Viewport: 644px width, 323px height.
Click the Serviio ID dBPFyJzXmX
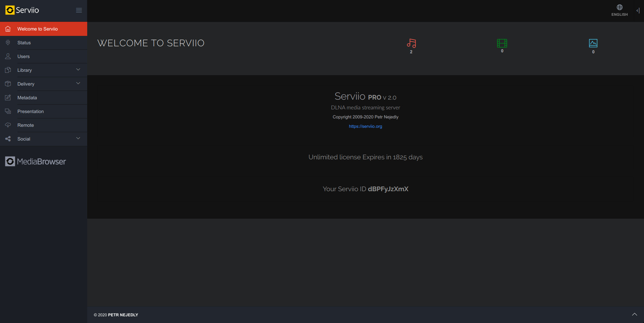[x=388, y=189]
